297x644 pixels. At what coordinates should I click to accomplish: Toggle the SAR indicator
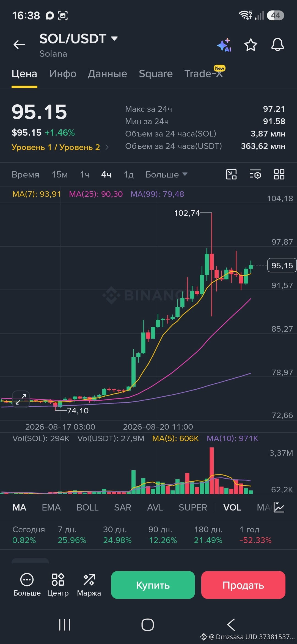tap(123, 507)
